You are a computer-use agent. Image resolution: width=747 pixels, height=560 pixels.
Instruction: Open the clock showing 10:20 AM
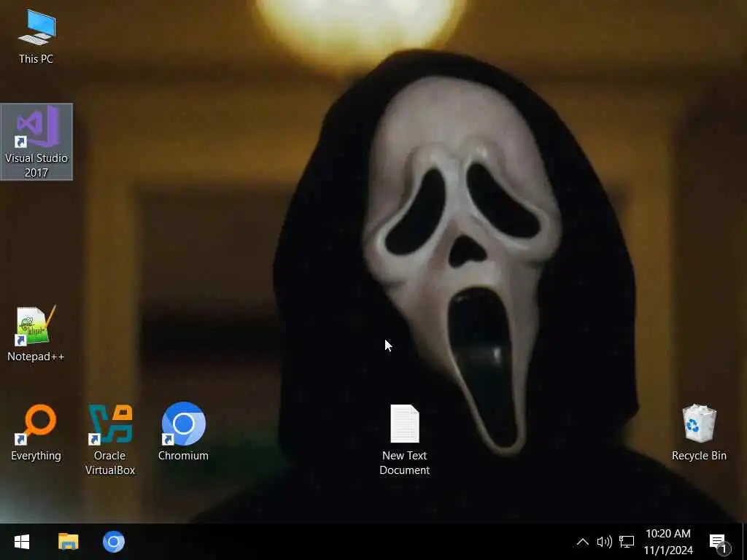click(668, 542)
